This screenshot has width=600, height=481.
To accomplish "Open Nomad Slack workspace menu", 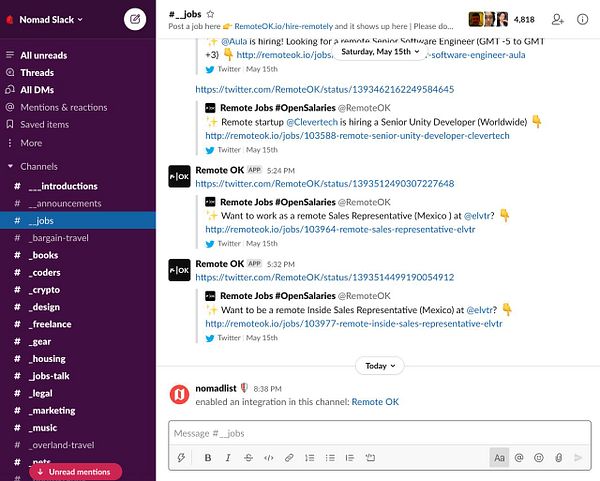I will (51, 20).
